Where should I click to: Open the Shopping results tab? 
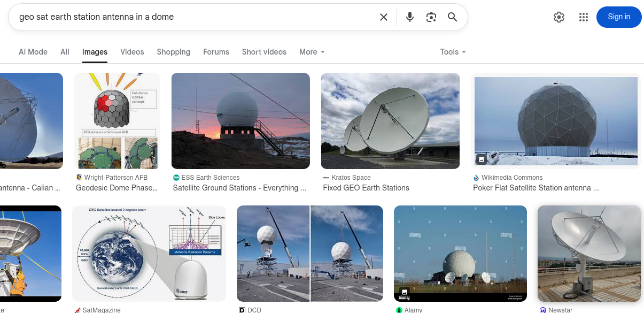[173, 52]
